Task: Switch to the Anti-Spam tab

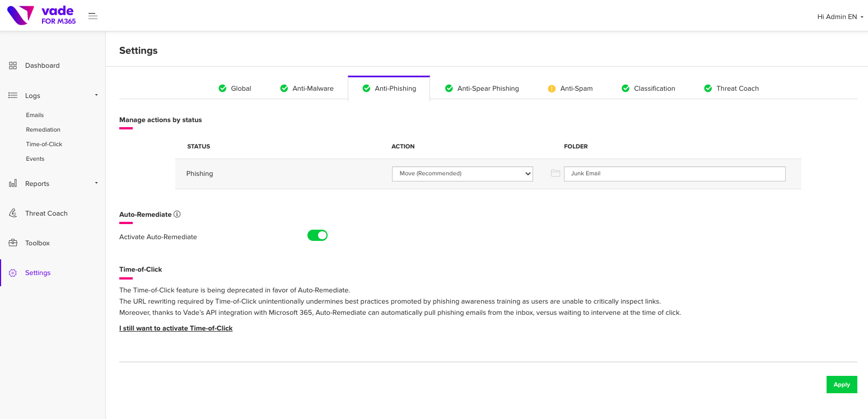Action: [570, 89]
